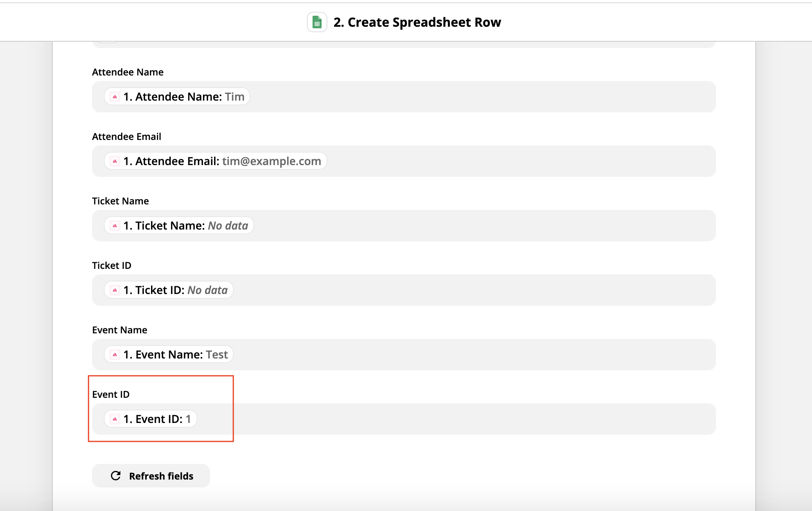This screenshot has width=812, height=511.
Task: Select the Ticket Name: No data pill
Action: (179, 226)
